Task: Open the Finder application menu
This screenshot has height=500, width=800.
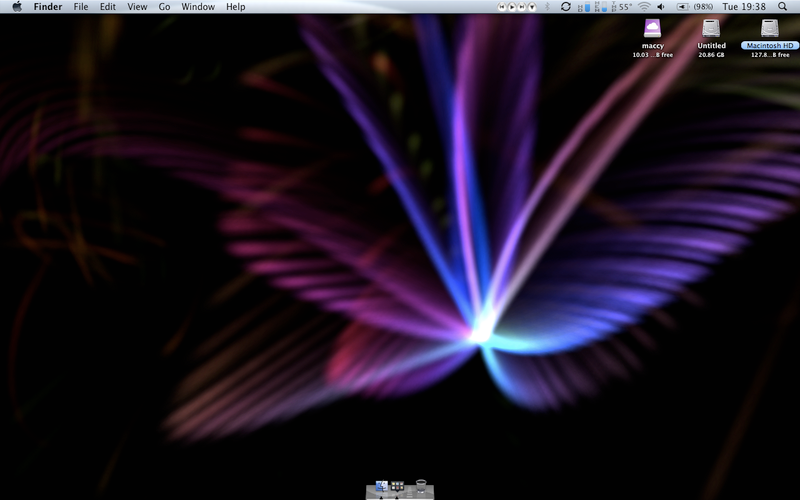Action: point(48,7)
